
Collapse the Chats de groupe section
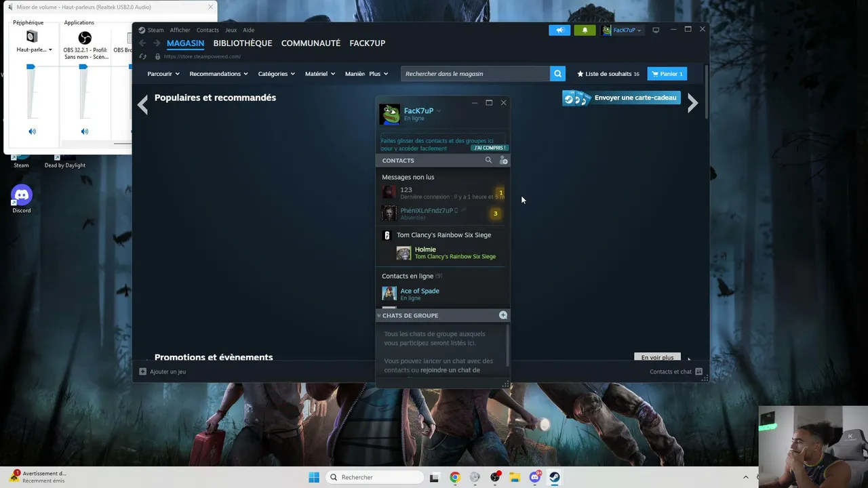pos(379,315)
